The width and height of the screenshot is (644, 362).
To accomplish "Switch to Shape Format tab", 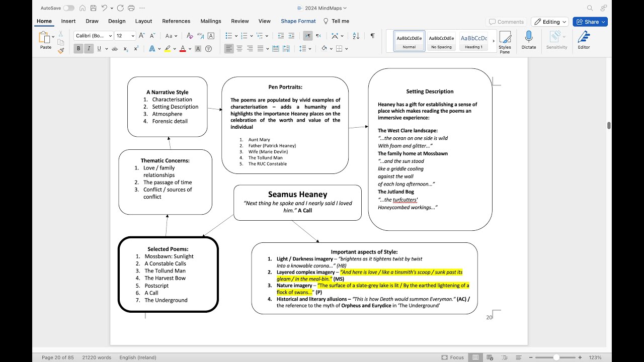I will coord(298,21).
